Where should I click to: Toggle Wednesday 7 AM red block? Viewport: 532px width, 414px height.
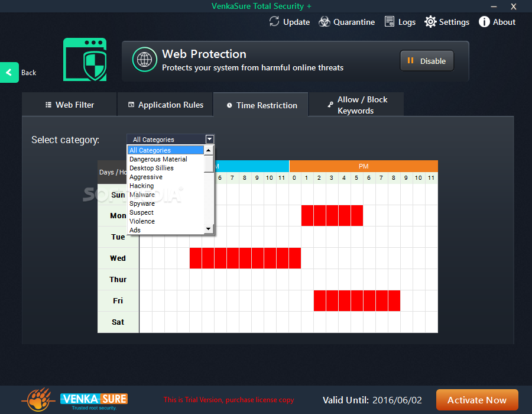(x=233, y=258)
